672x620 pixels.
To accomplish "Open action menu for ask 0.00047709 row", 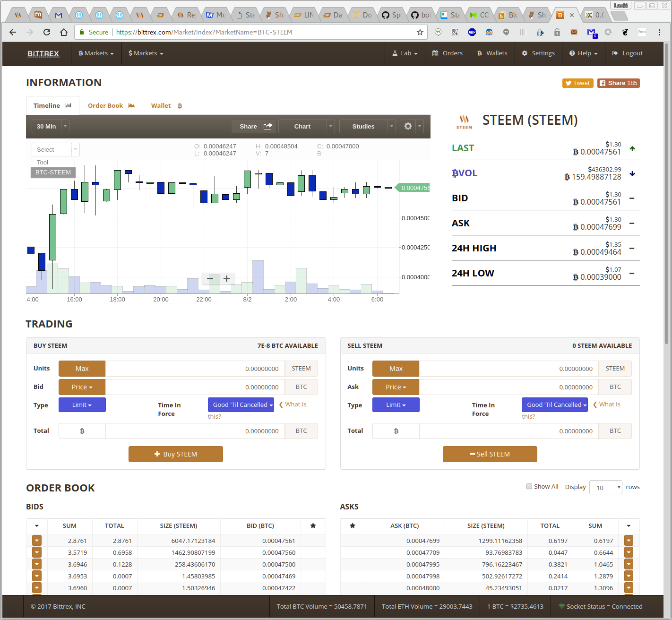I will tap(629, 552).
